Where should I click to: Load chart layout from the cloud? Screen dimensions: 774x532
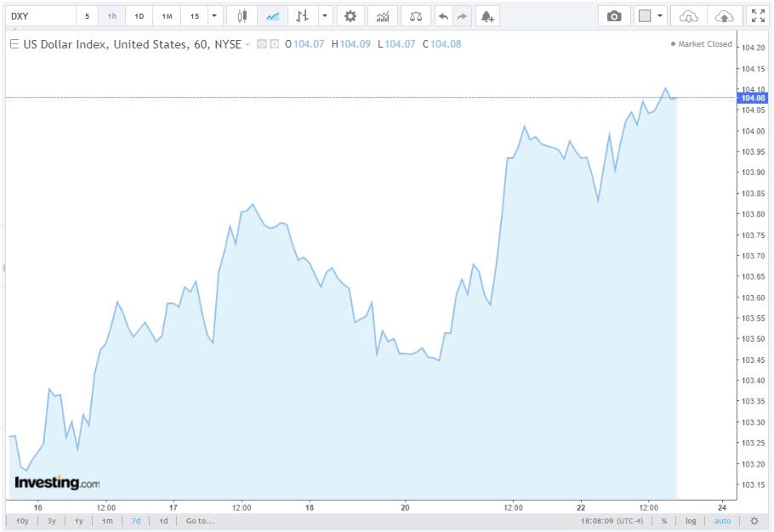point(690,16)
